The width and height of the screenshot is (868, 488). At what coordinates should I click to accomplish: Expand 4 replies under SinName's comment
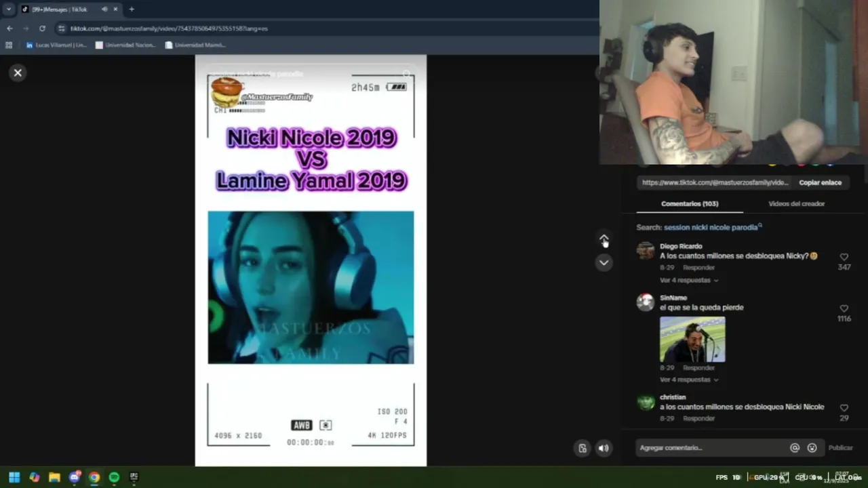[x=688, y=380]
